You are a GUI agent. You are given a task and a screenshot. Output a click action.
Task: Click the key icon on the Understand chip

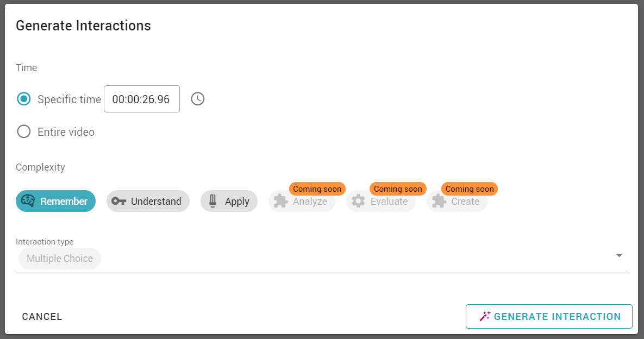click(118, 201)
